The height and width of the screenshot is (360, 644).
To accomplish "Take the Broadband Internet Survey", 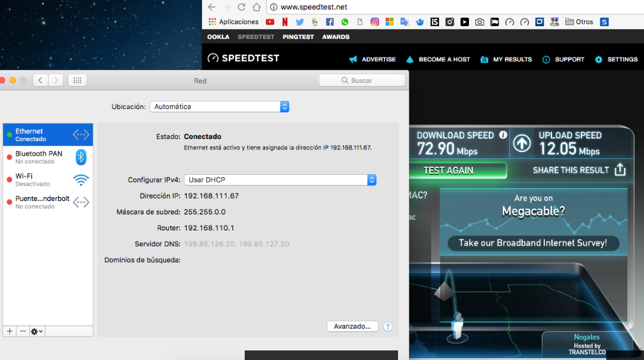I will (533, 243).
